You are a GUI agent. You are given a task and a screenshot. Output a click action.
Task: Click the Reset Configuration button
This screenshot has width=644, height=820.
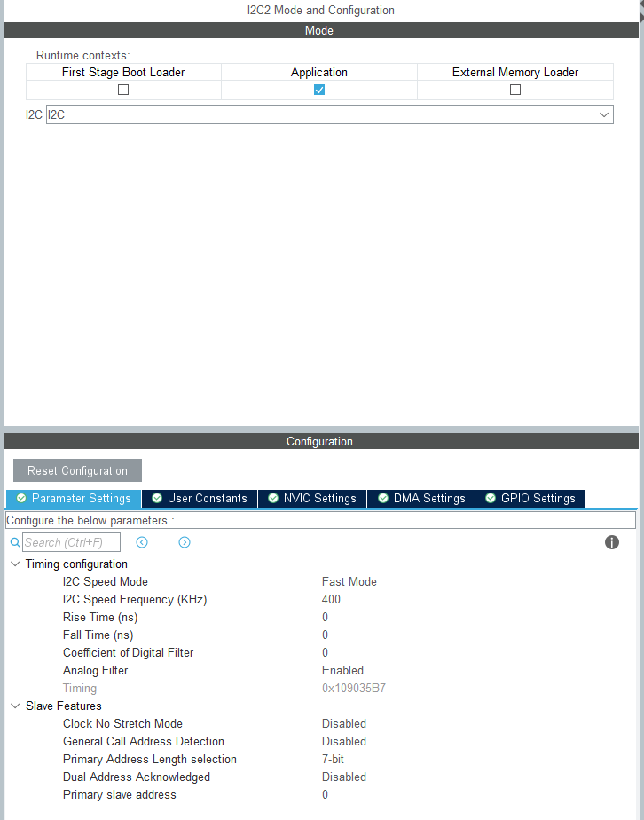[77, 470]
